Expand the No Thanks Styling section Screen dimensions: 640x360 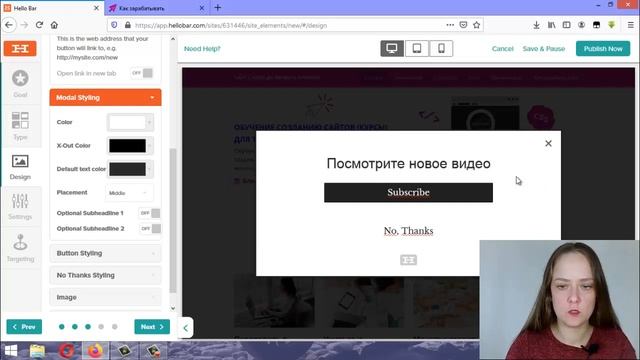(105, 276)
